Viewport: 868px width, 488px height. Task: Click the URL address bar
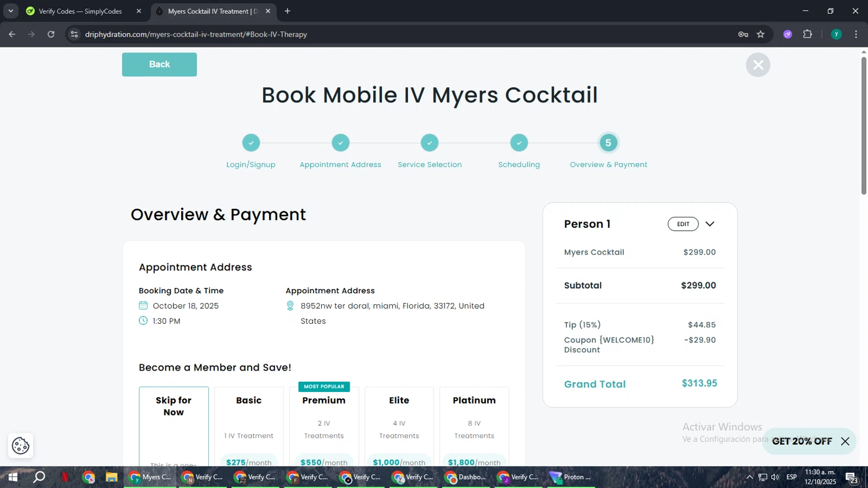[405, 34]
